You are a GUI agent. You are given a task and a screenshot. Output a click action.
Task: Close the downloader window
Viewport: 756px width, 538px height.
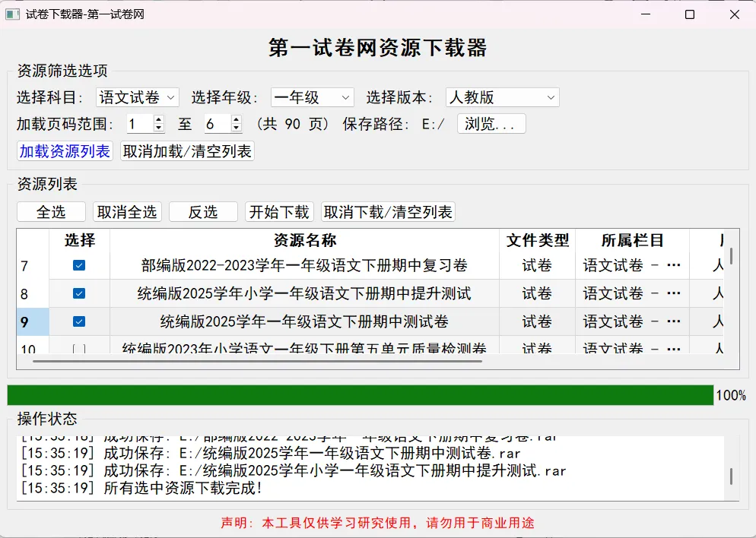coord(734,14)
